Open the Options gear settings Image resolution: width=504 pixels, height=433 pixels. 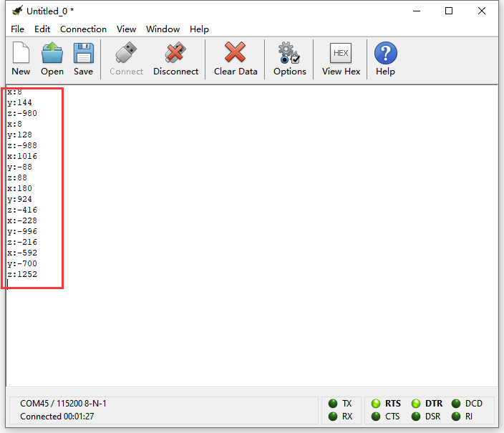pyautogui.click(x=290, y=58)
